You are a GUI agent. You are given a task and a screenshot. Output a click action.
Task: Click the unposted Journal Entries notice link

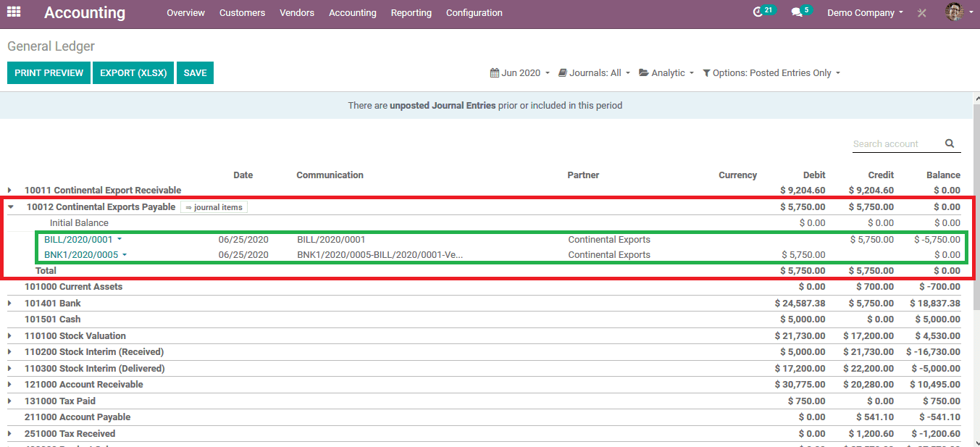pos(443,106)
